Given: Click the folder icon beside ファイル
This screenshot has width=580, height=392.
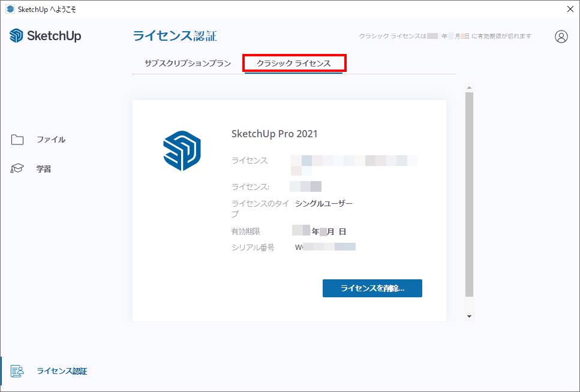Looking at the screenshot, I should coord(17,140).
